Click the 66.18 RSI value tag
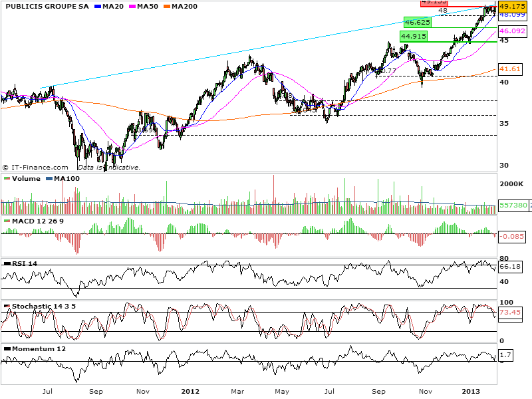532x399 pixels. point(510,267)
